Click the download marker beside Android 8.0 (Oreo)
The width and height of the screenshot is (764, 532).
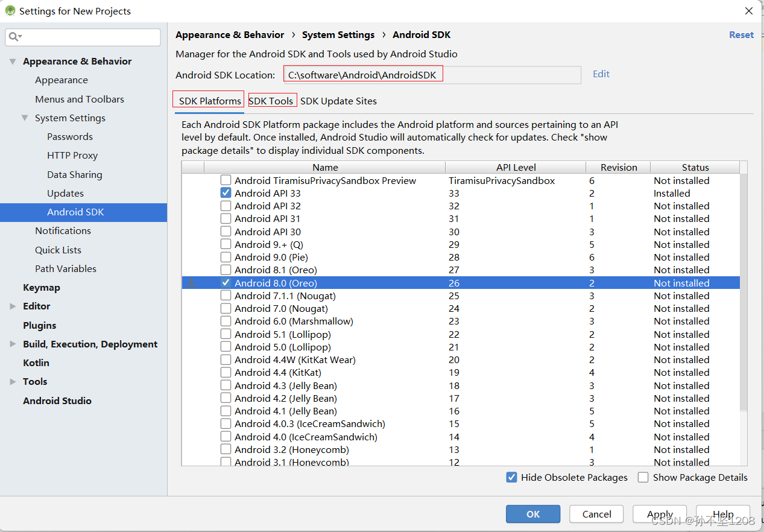coord(191,283)
